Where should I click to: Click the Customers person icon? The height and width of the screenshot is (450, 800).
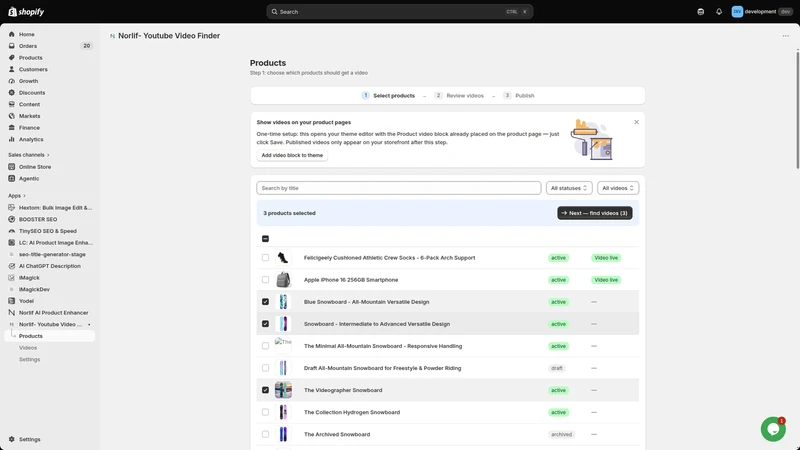(12, 69)
